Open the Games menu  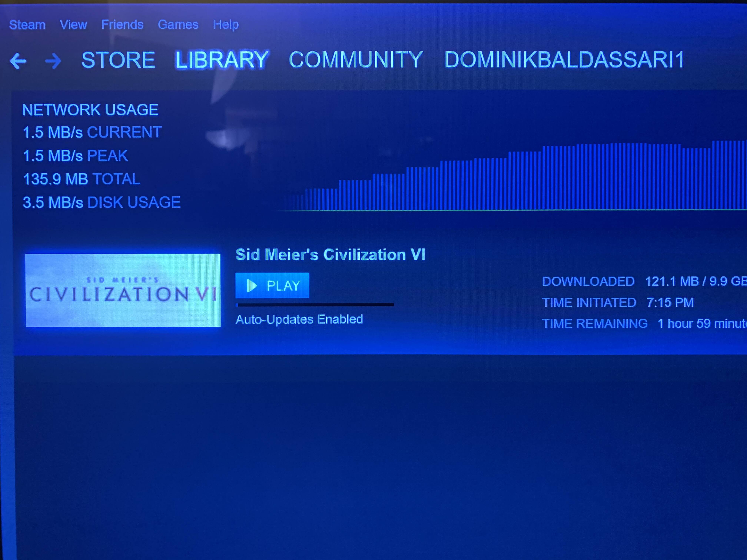(x=178, y=24)
